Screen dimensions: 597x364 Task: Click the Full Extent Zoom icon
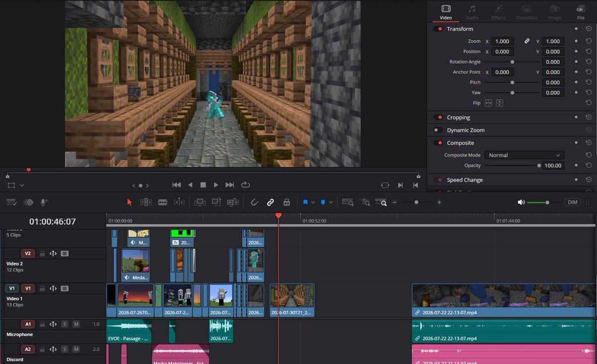pyautogui.click(x=347, y=202)
